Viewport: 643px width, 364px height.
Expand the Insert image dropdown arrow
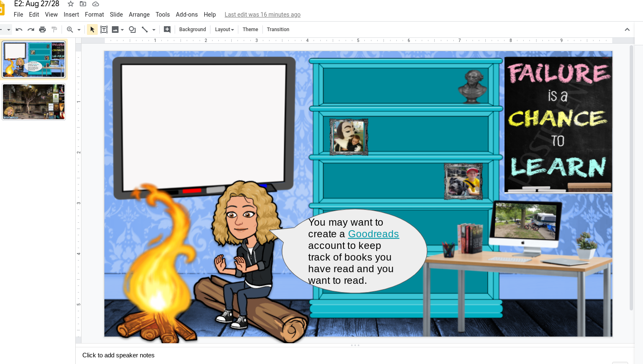pyautogui.click(x=122, y=30)
